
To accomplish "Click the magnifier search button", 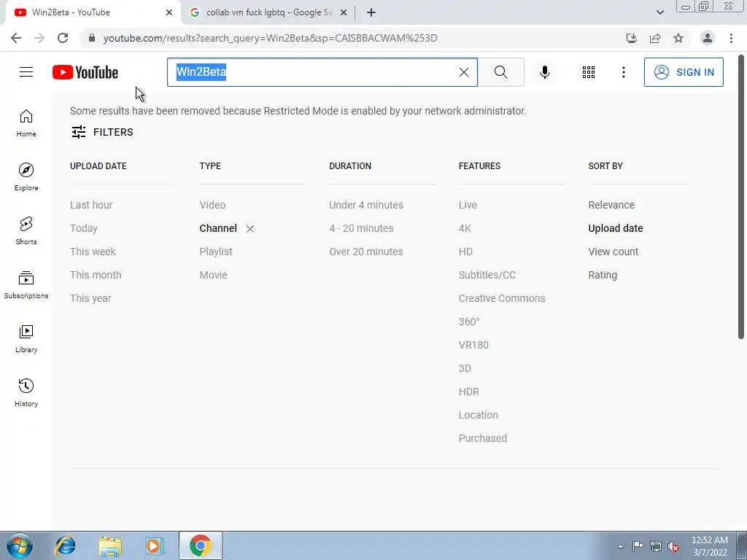I will tap(500, 72).
